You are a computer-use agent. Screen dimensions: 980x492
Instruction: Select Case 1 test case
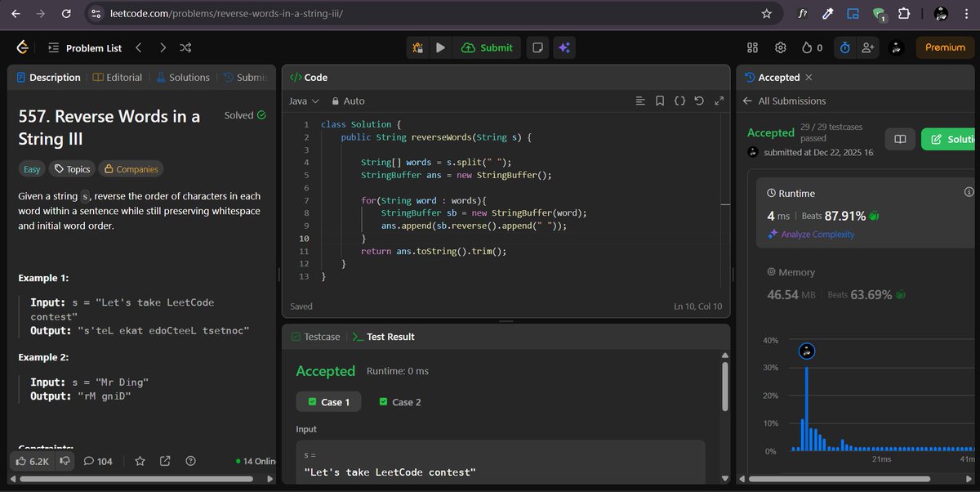(x=328, y=402)
